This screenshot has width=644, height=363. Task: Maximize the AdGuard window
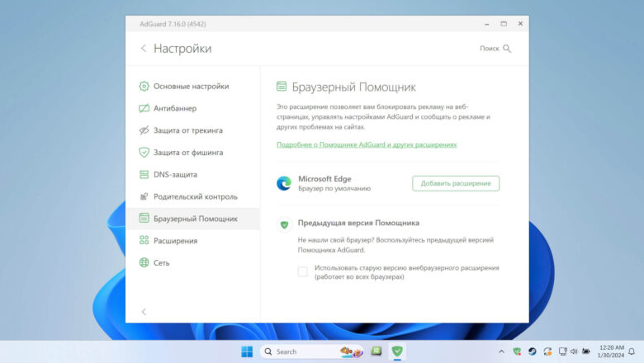click(504, 24)
